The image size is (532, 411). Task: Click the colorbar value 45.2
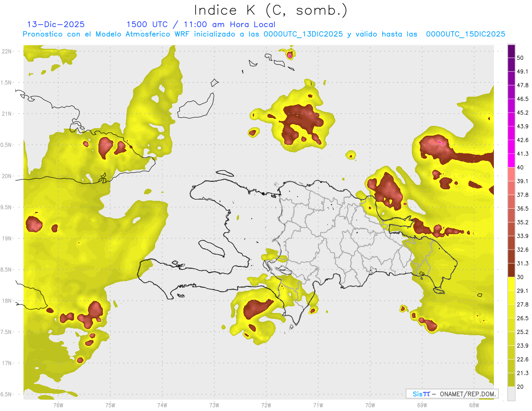tap(523, 113)
